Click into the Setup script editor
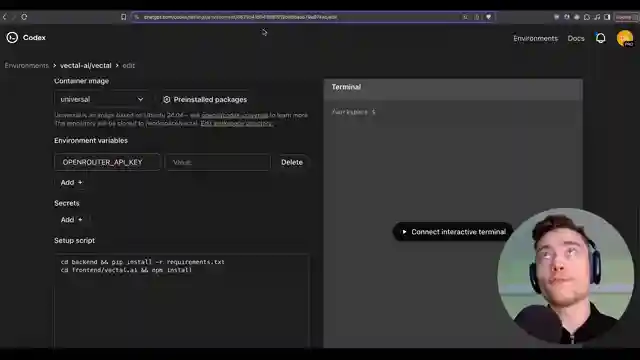The width and height of the screenshot is (640, 360). [x=182, y=301]
